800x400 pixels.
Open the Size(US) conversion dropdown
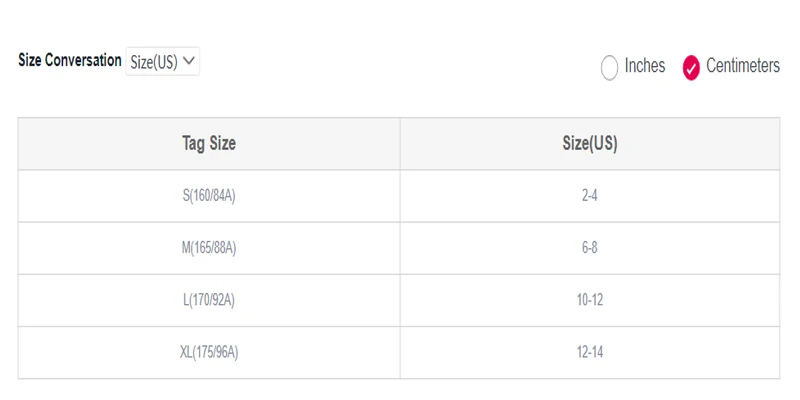coord(163,62)
